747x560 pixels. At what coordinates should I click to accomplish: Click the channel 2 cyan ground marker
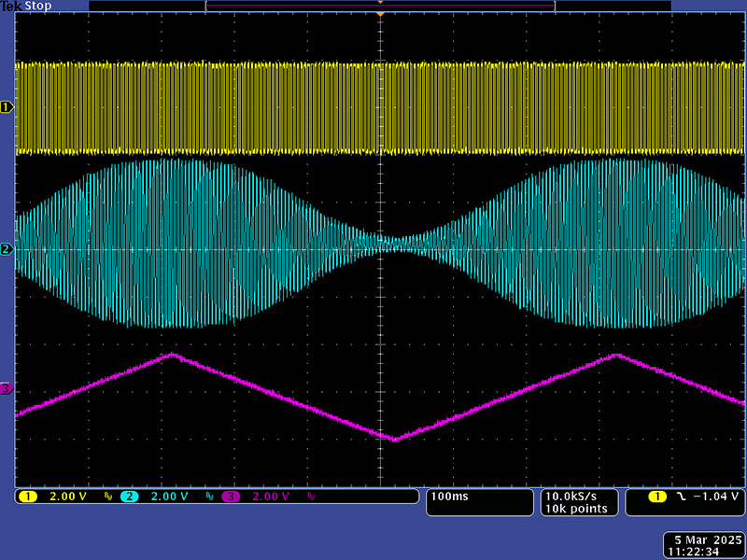(x=7, y=249)
